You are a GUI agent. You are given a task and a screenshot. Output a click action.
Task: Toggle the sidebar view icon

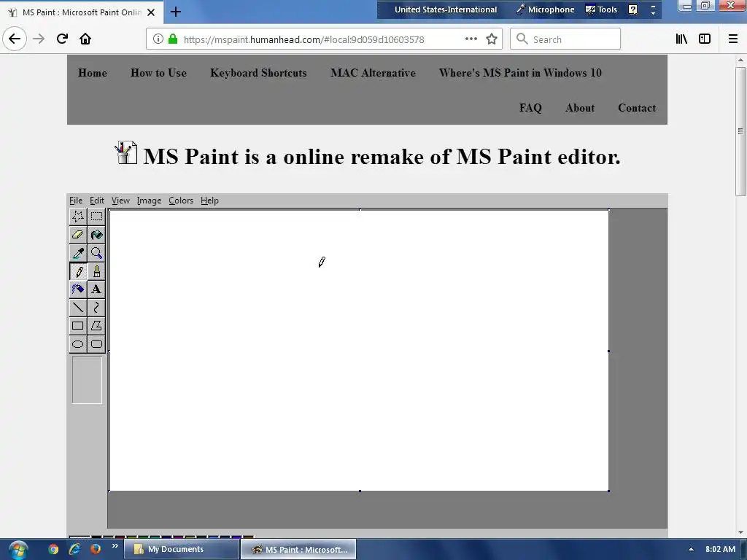705,39
